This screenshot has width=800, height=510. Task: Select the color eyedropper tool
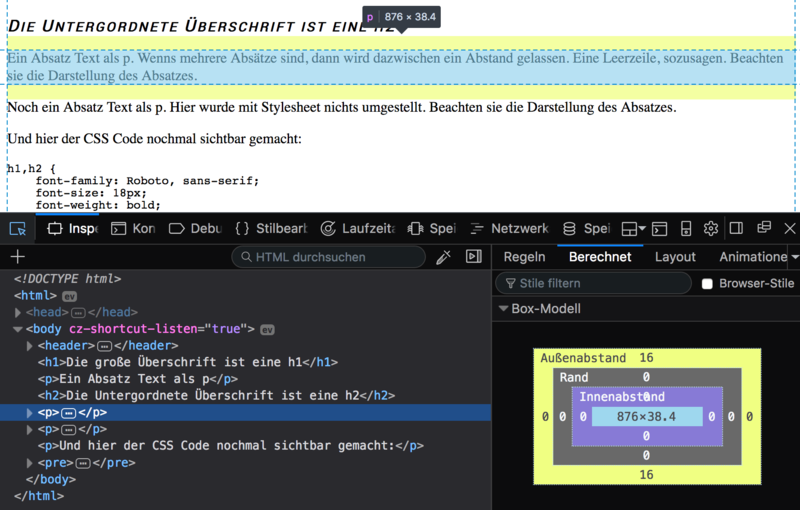pos(443,257)
